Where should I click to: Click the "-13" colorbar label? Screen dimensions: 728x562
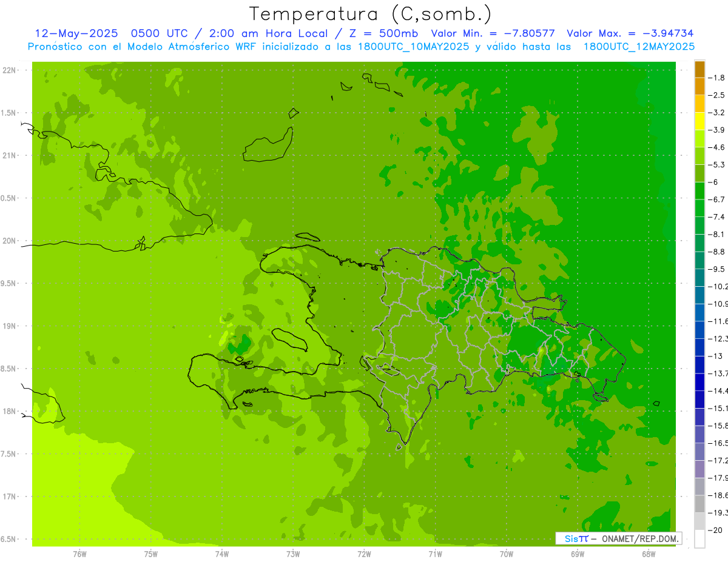pyautogui.click(x=716, y=356)
